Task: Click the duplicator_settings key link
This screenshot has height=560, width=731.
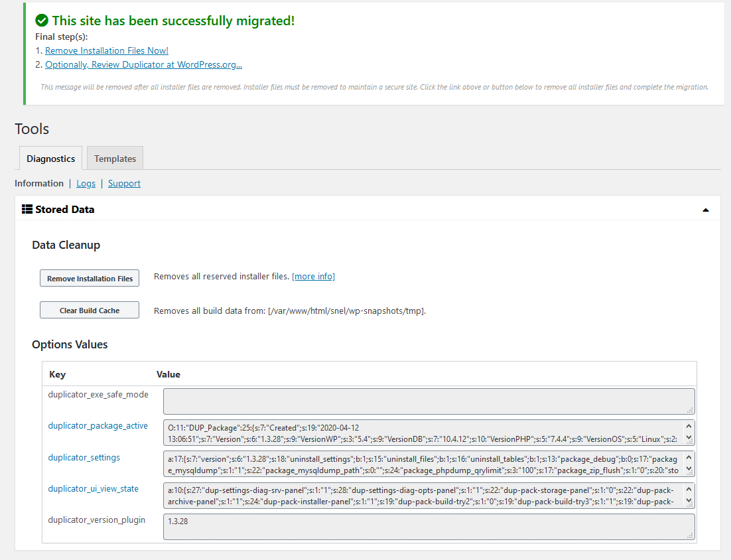Action: pyautogui.click(x=84, y=457)
